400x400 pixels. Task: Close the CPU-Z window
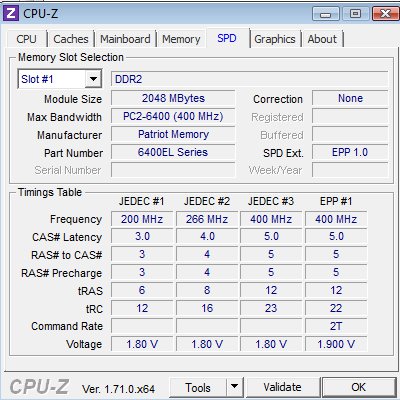(x=385, y=14)
